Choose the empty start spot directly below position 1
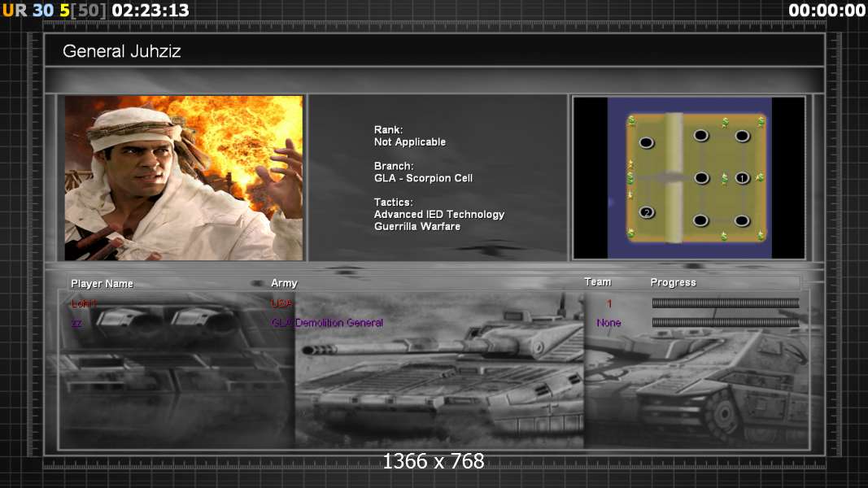Viewport: 868px width, 488px height. (x=742, y=220)
